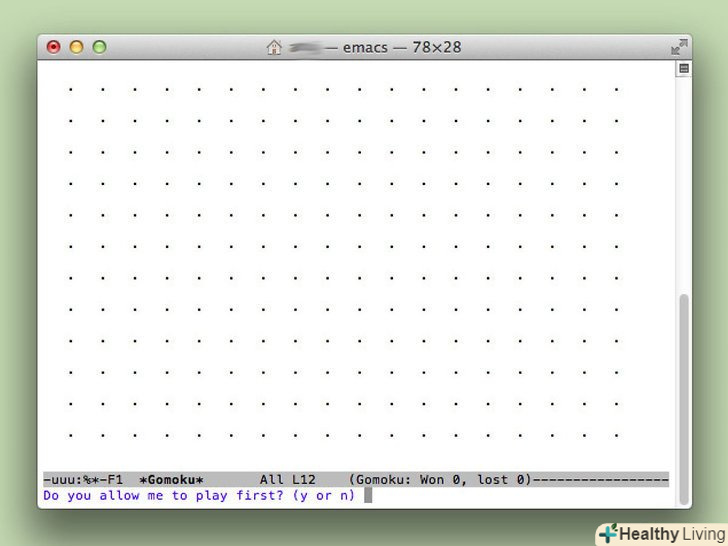Screen dimensions: 728x546
Task: Click the split pane icon above scrollbar
Action: [x=683, y=69]
